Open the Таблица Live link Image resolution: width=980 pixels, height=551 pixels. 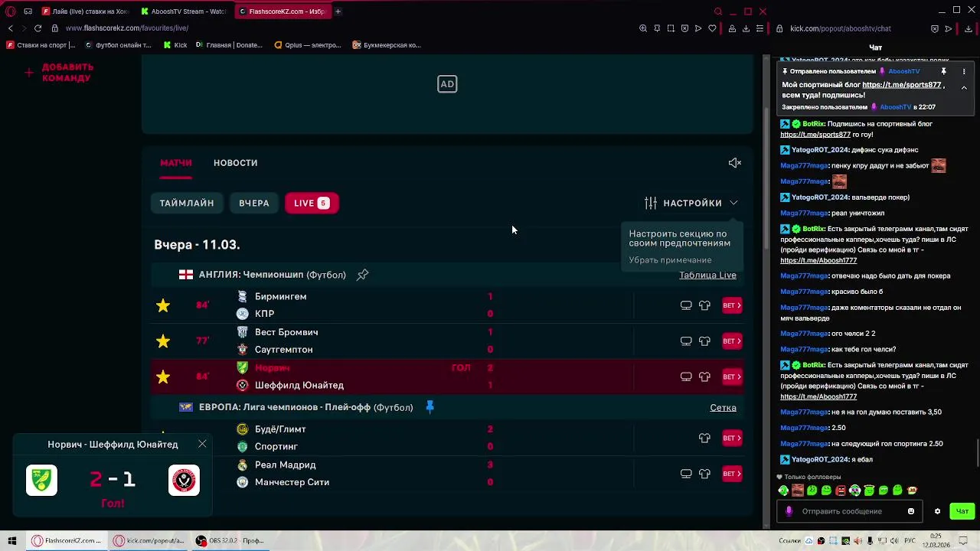(x=707, y=275)
